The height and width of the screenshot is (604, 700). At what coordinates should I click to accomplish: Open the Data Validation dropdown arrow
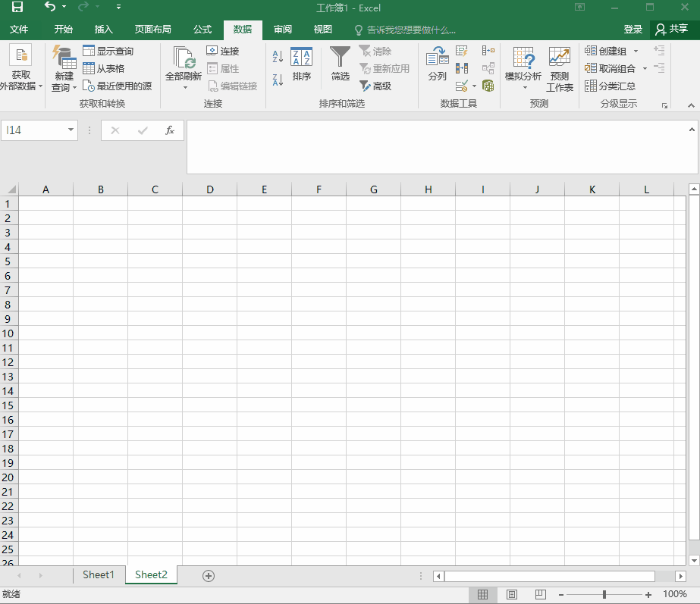(x=474, y=86)
